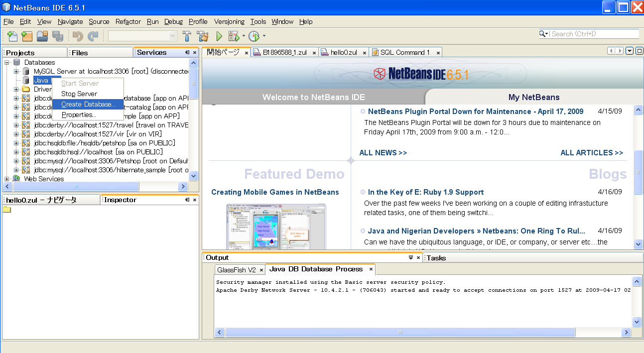
Task: Select jdbc:mysql Petshop connection row
Action: pos(111,161)
